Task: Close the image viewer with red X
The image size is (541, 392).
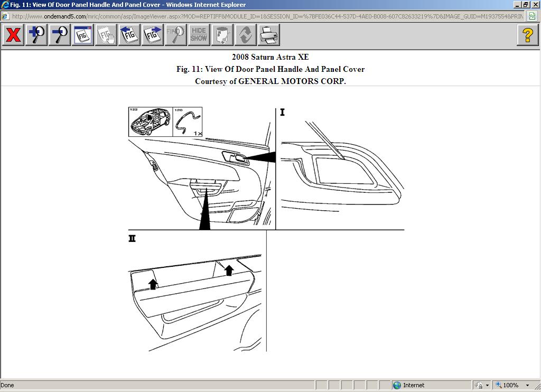Action: [x=13, y=35]
